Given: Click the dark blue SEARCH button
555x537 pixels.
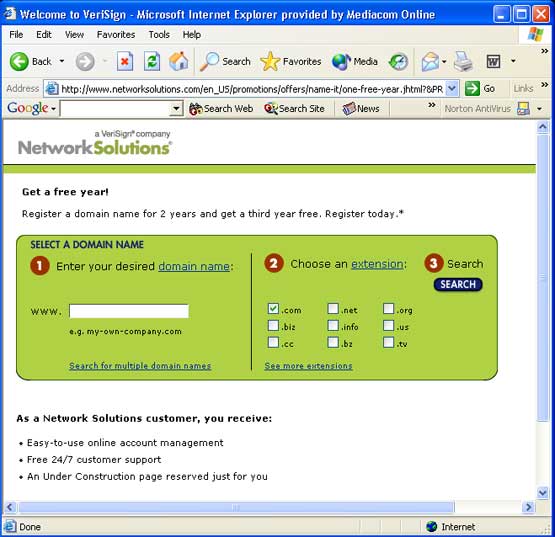Looking at the screenshot, I should pyautogui.click(x=458, y=284).
